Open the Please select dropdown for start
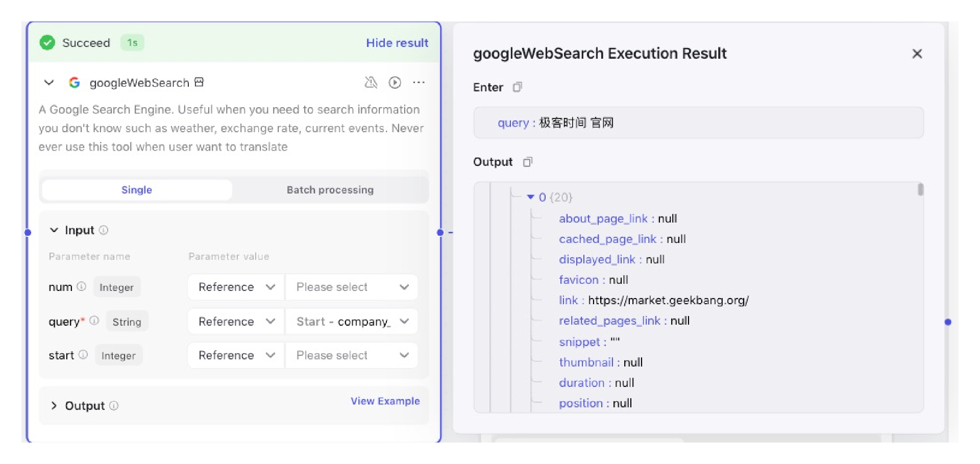The width and height of the screenshot is (980, 464). (x=352, y=355)
